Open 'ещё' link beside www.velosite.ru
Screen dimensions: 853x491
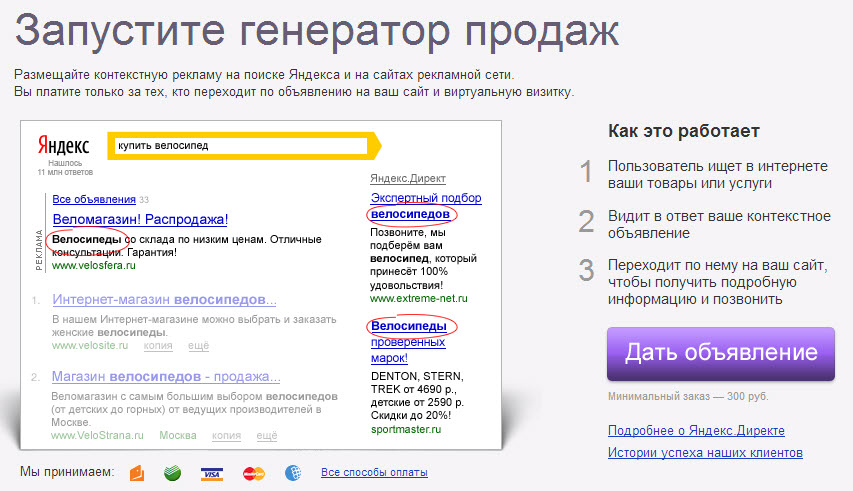(199, 346)
